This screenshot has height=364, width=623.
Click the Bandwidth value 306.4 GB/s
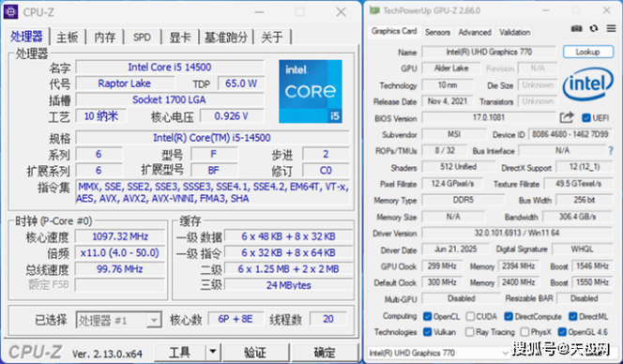point(578,217)
